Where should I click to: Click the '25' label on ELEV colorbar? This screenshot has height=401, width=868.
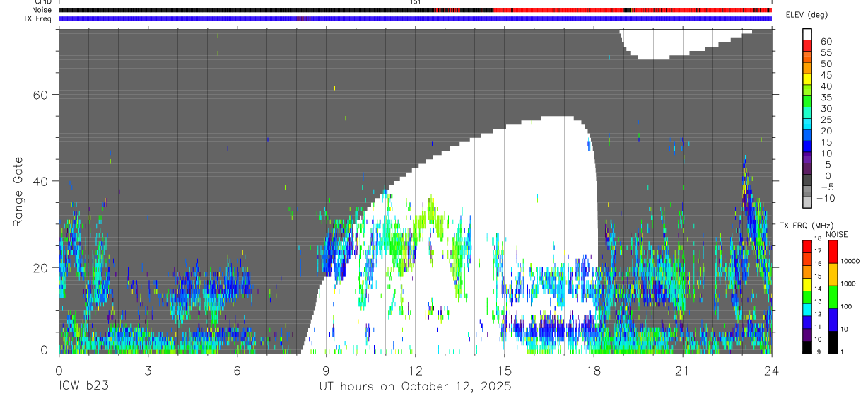coord(825,120)
